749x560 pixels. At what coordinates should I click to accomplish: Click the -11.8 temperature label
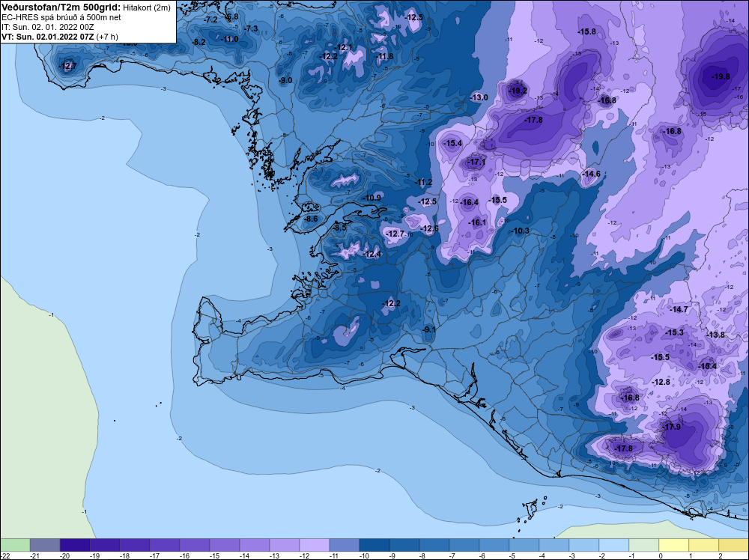(x=384, y=56)
